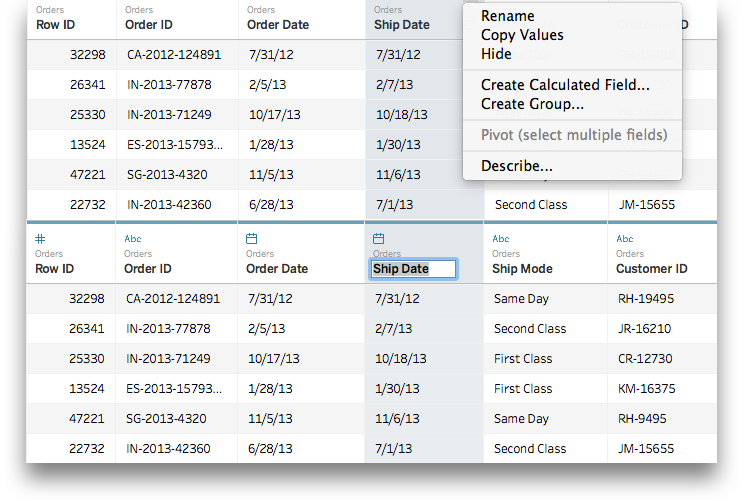Click the editable Ship Date name field

(413, 269)
